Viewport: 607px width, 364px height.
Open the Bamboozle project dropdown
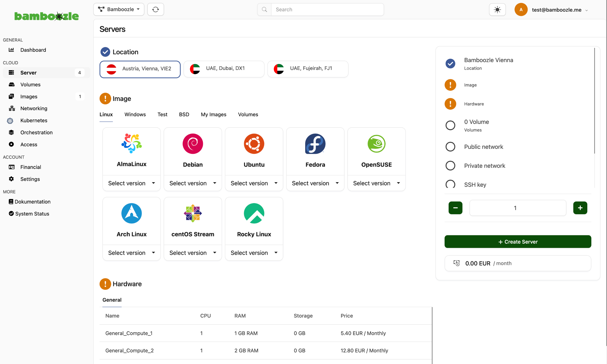[119, 9]
